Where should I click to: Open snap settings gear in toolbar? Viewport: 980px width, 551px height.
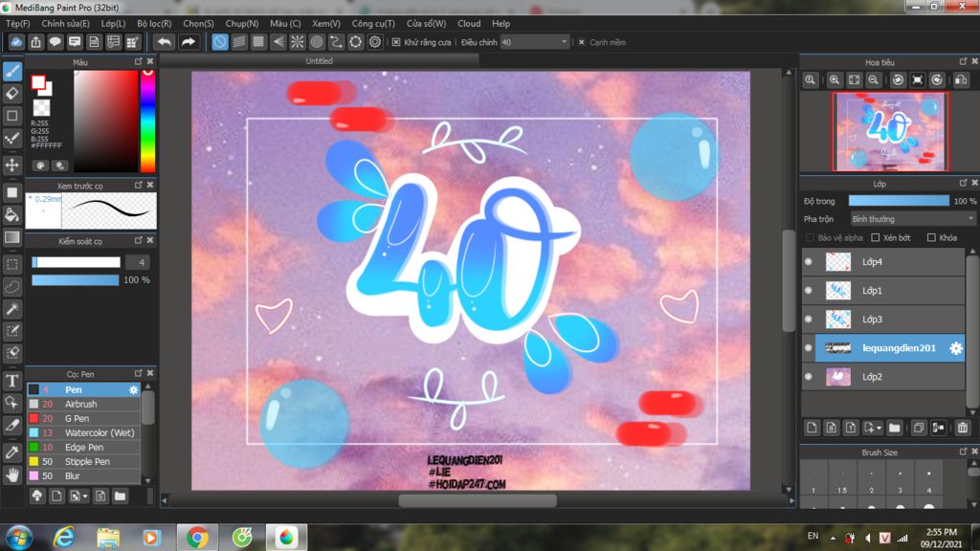point(375,42)
